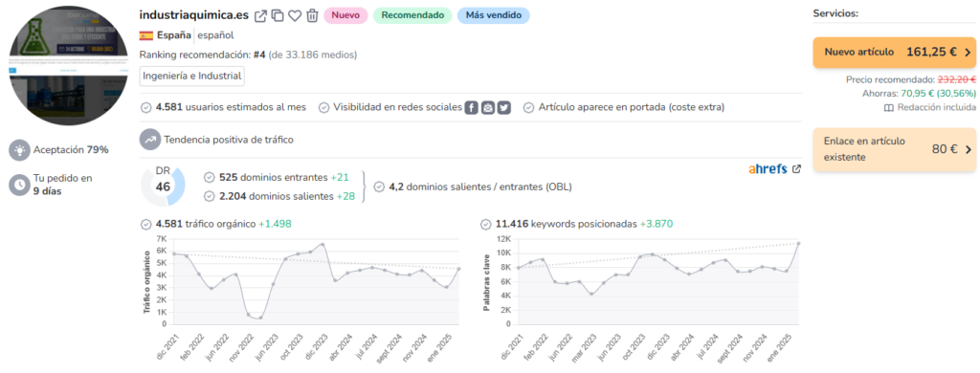Click the Tu pedido en 9 días text

[62, 185]
